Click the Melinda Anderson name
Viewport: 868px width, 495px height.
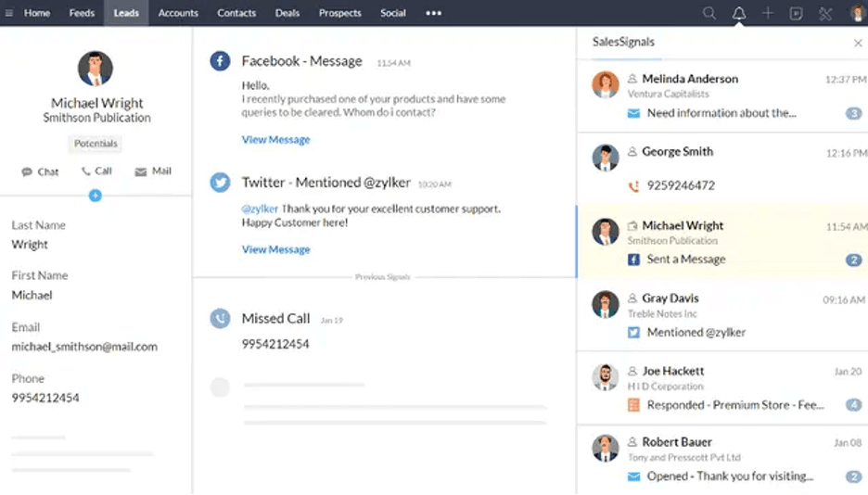pyautogui.click(x=690, y=79)
